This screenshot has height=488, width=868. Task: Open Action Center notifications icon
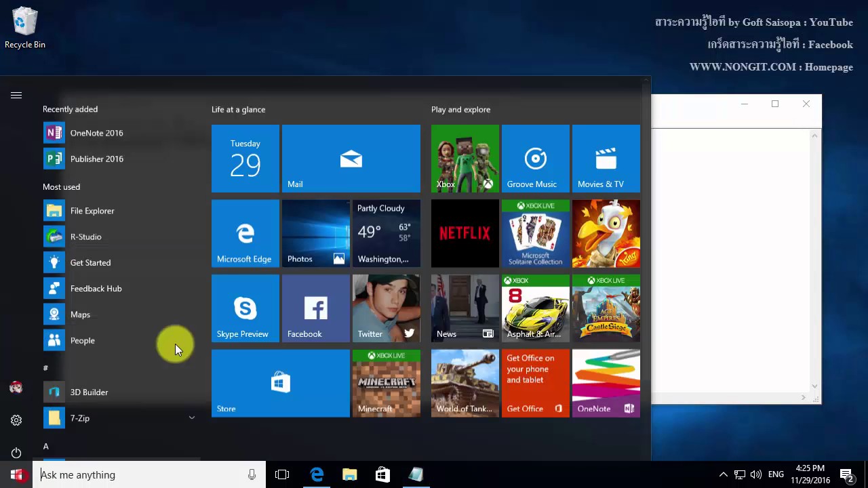pos(847,474)
